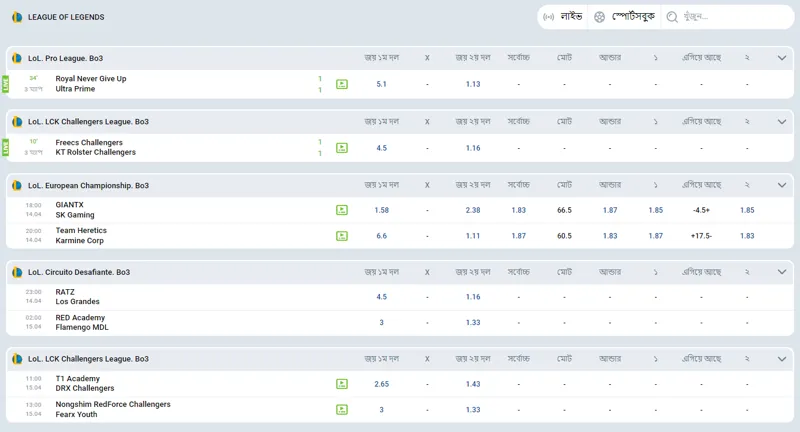Click the search magnifier icon

coord(672,17)
